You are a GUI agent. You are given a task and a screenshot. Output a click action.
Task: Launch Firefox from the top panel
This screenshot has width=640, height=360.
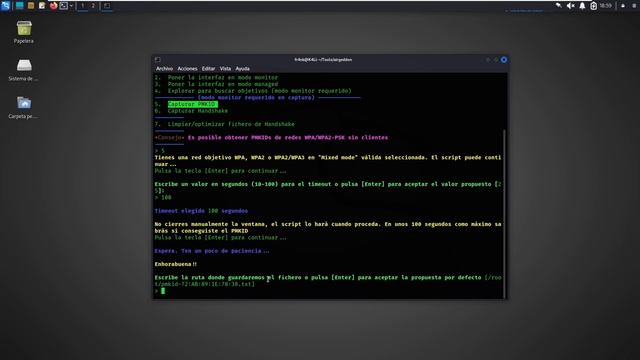click(53, 6)
